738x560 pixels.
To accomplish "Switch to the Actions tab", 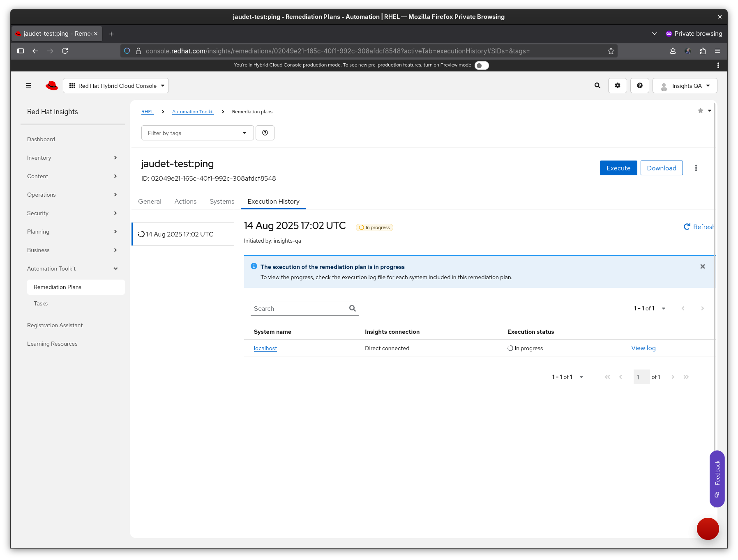I will click(x=185, y=201).
